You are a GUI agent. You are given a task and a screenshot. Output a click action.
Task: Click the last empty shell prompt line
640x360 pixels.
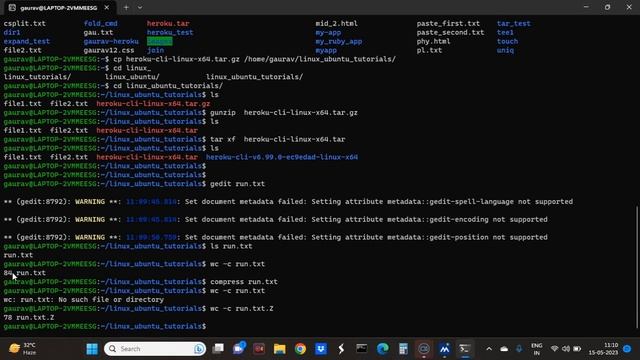point(105,327)
